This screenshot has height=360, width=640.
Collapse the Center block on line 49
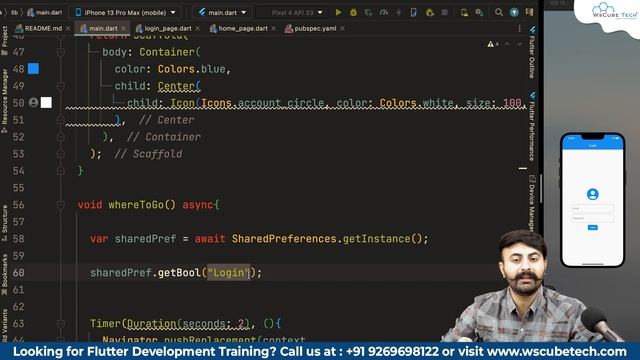(x=61, y=86)
